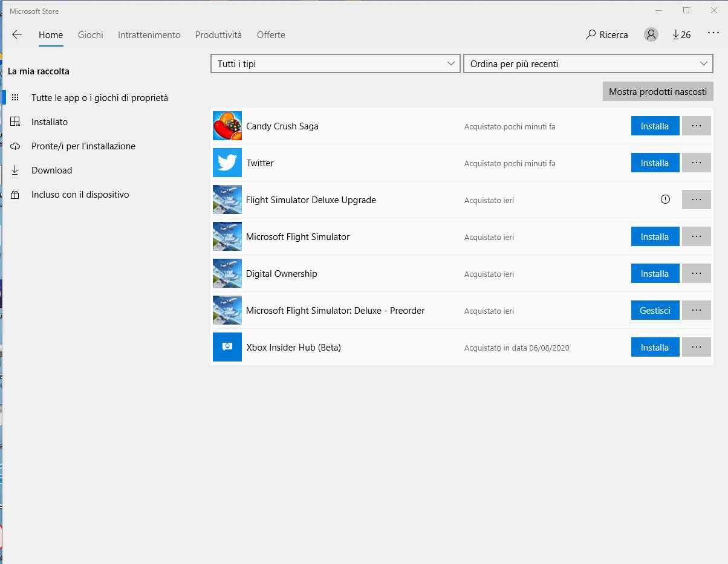Open the Xbox Insider Hub (Beta) title
Viewport: 728px width, 564px height.
[x=293, y=348]
